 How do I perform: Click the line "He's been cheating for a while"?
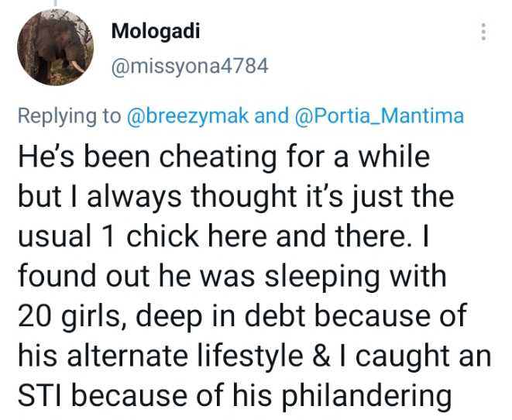coord(223,156)
